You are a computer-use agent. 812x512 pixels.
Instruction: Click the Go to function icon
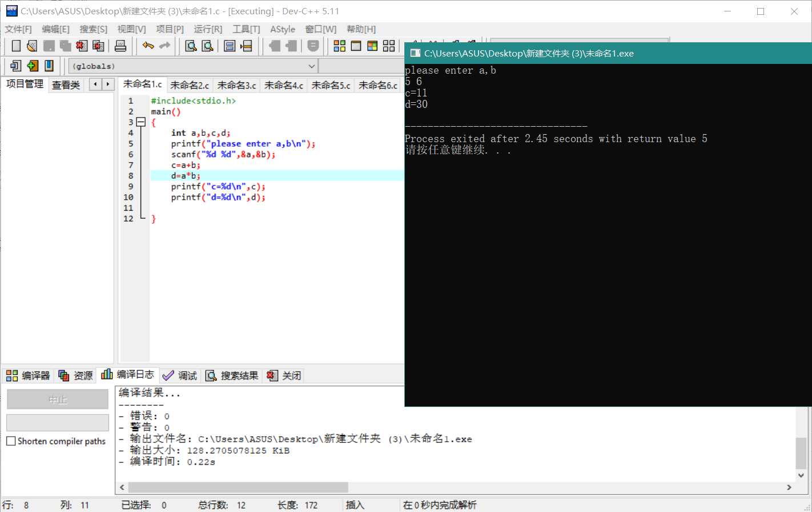(230, 46)
